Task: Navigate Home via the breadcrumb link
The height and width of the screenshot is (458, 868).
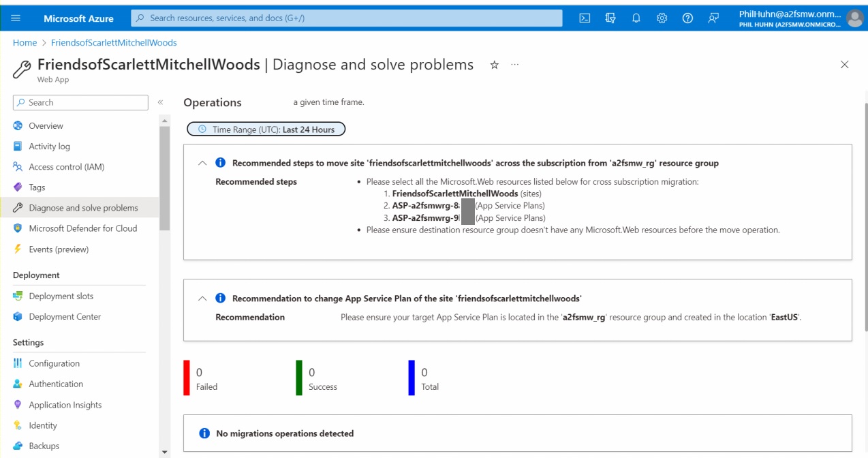Action: click(25, 42)
